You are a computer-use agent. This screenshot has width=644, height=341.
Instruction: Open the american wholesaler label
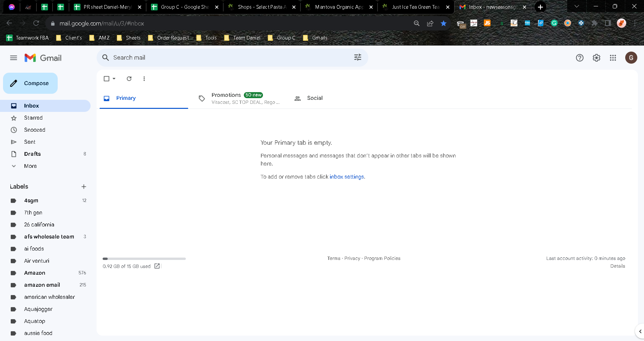pos(45,297)
